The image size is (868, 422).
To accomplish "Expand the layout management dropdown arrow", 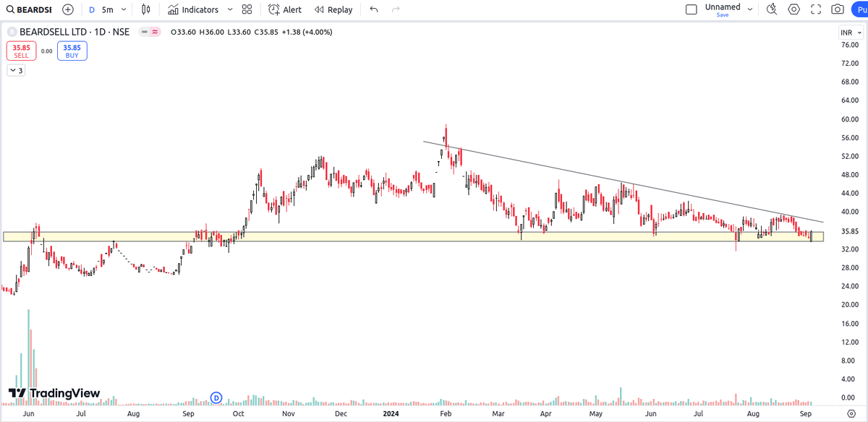I will tap(750, 9).
